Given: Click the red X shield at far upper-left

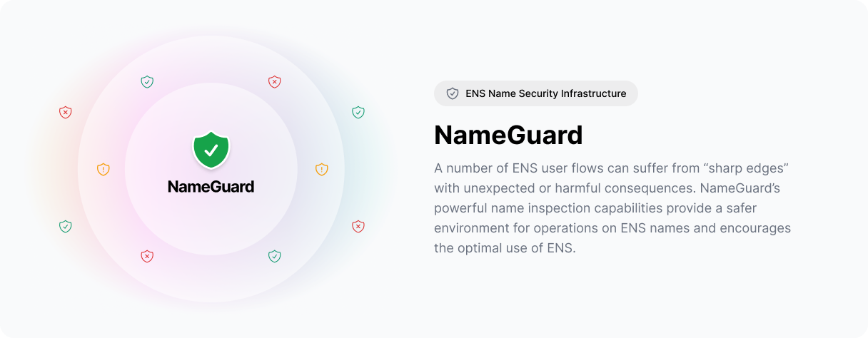Looking at the screenshot, I should (x=66, y=112).
